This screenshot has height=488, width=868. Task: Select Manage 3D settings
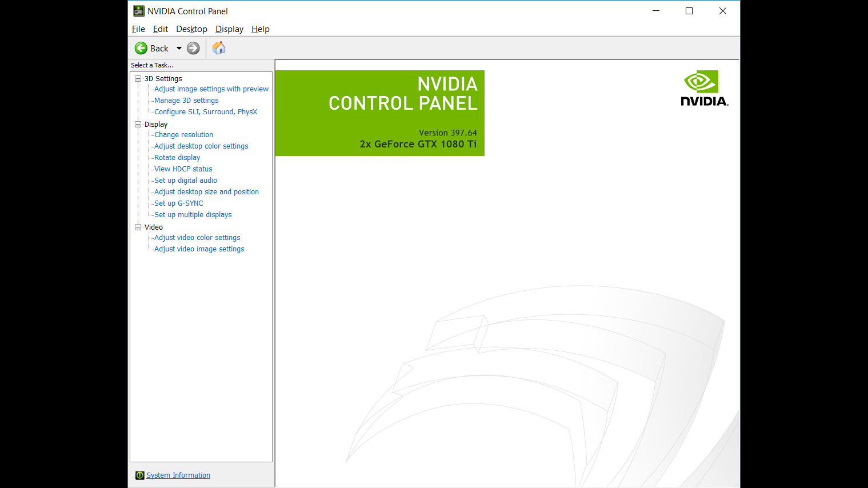point(186,101)
